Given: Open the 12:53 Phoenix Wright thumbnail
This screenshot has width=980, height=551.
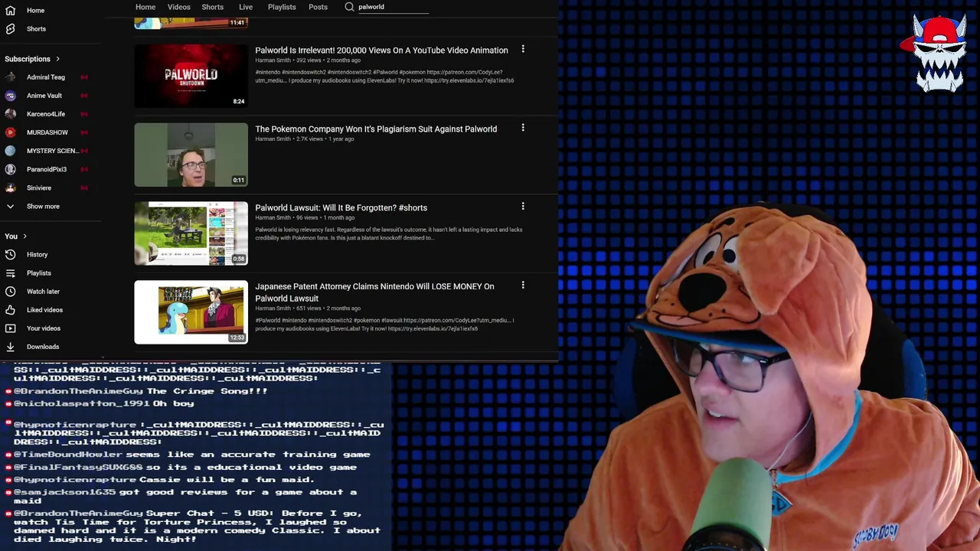Looking at the screenshot, I should [191, 312].
